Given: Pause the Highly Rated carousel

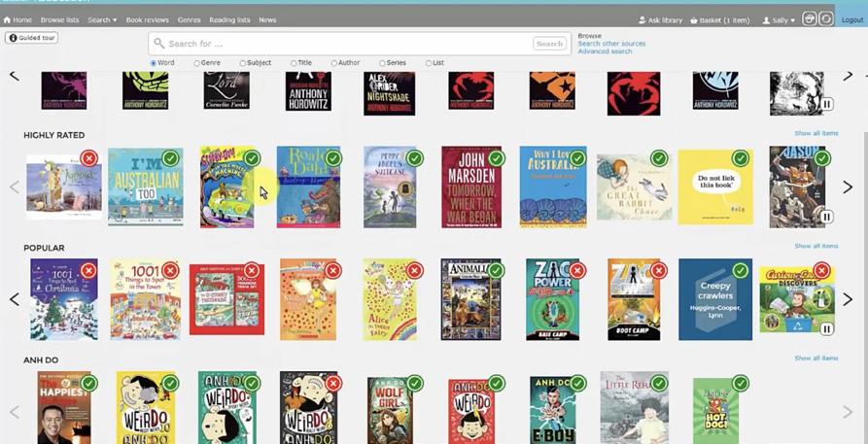Looking at the screenshot, I should (827, 217).
